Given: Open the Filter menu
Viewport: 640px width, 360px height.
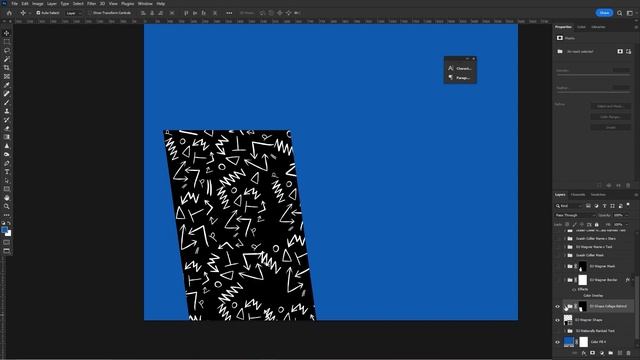Looking at the screenshot, I should coord(91,4).
